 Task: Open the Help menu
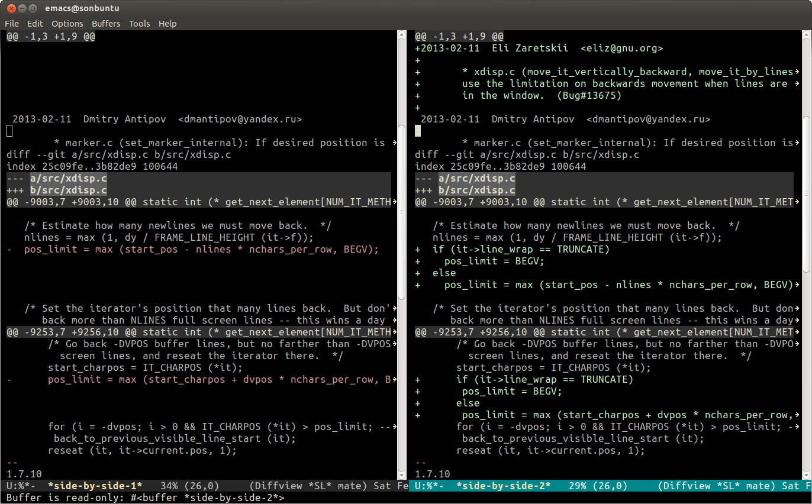[167, 24]
